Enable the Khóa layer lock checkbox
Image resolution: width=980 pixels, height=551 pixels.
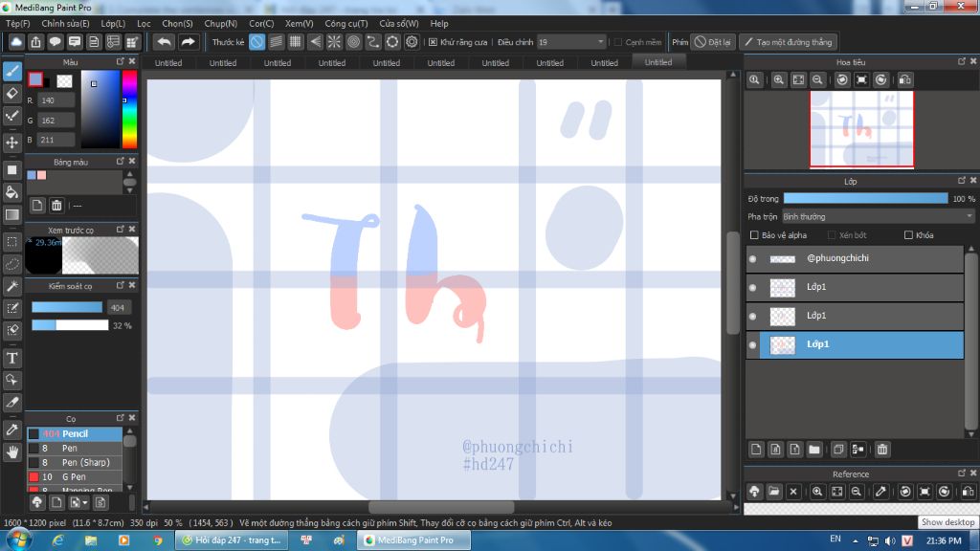point(908,235)
